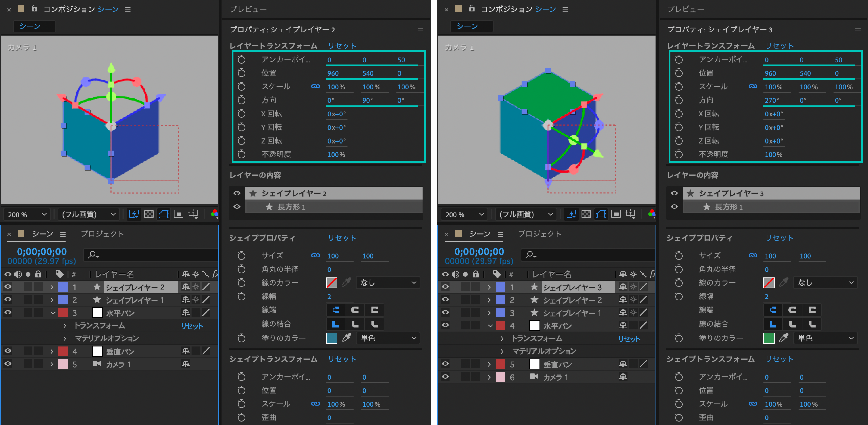Open プレビュー panel tab in right window

(x=686, y=9)
